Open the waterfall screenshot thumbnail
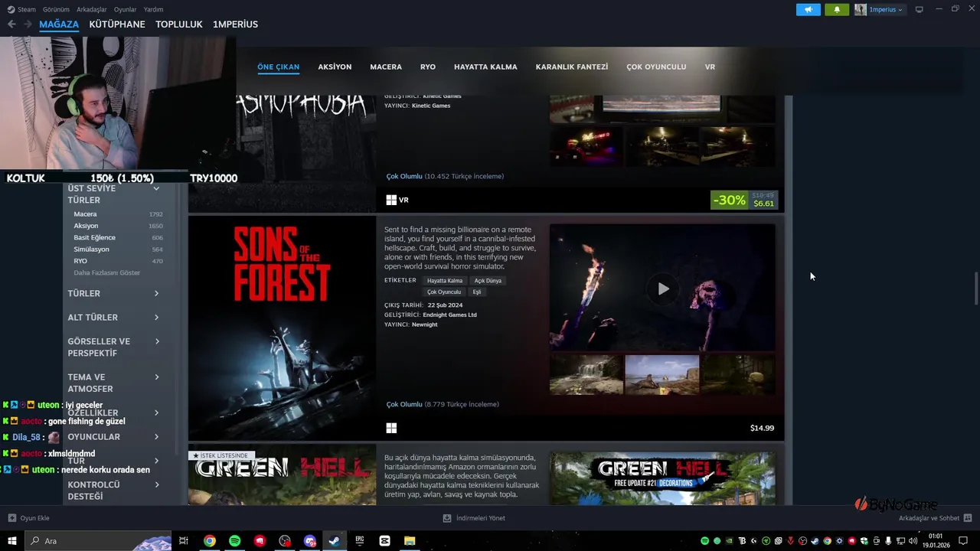The image size is (980, 551). [586, 374]
